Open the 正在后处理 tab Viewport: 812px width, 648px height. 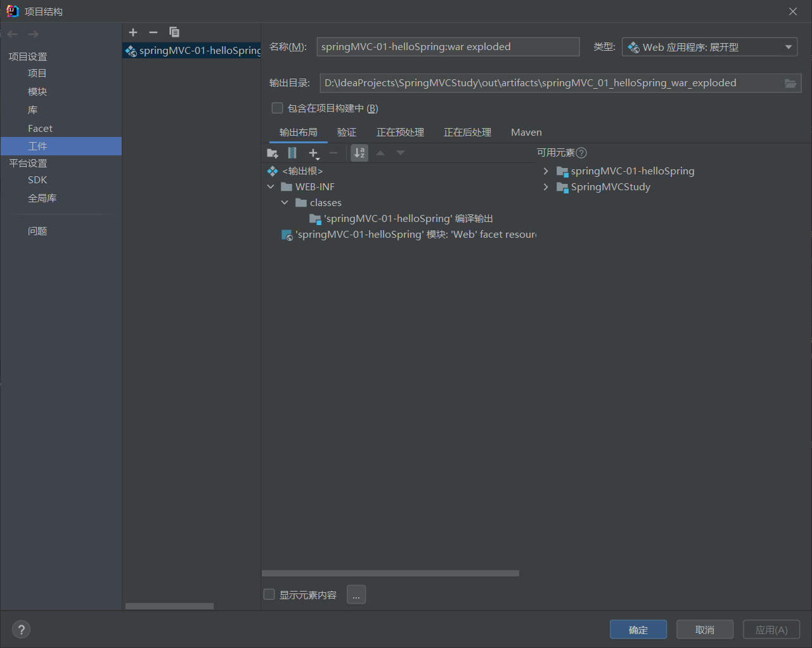(468, 133)
